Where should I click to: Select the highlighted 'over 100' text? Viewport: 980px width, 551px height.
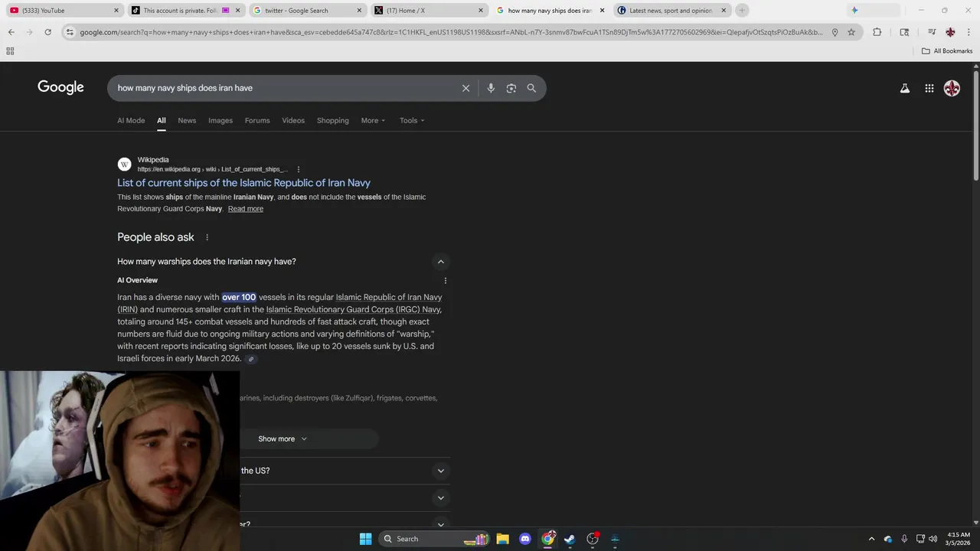click(x=239, y=298)
